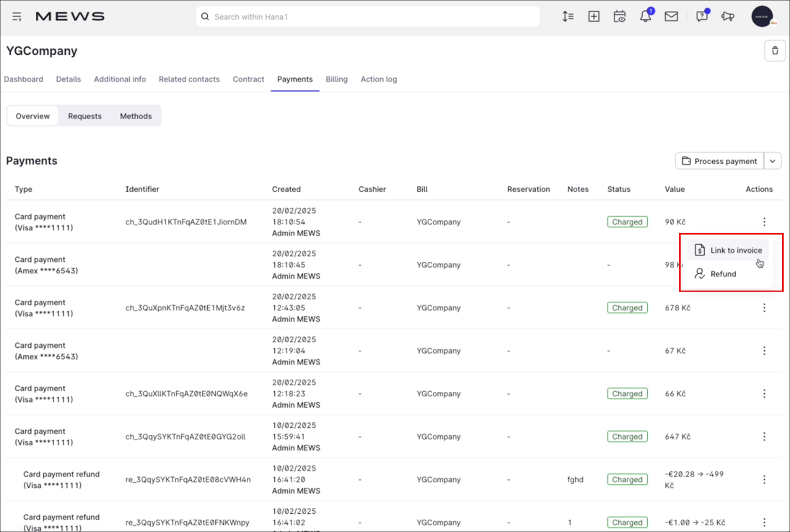This screenshot has width=790, height=532.
Task: Go to the Contract tab
Action: pos(248,79)
